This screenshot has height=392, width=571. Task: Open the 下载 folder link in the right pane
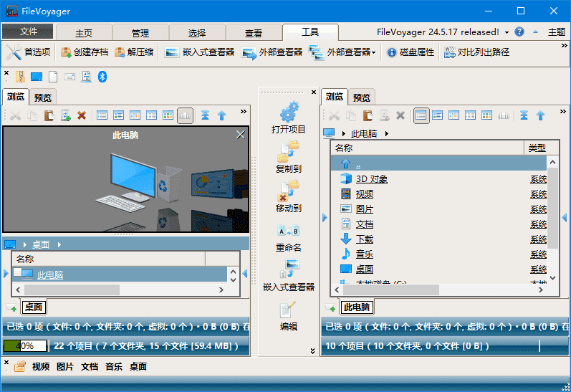tap(365, 239)
